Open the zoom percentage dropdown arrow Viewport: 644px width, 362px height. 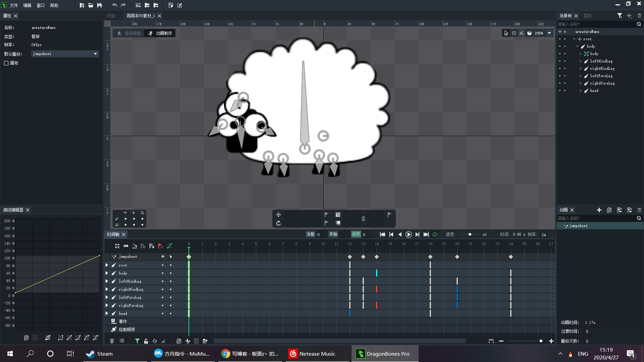click(x=549, y=33)
